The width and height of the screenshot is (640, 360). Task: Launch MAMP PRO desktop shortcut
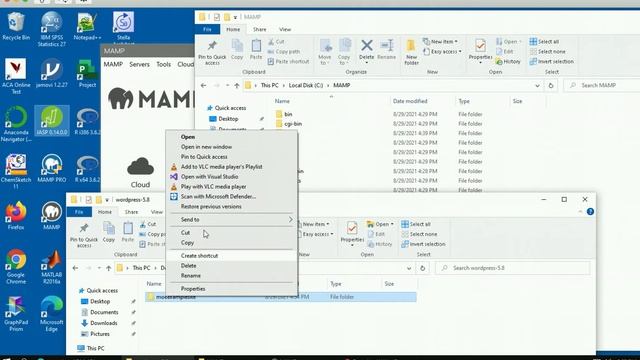pyautogui.click(x=51, y=168)
